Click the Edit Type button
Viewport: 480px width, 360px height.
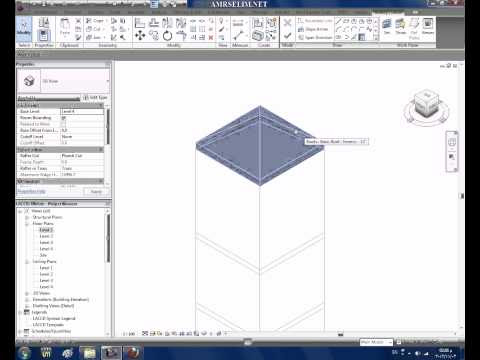pos(95,98)
